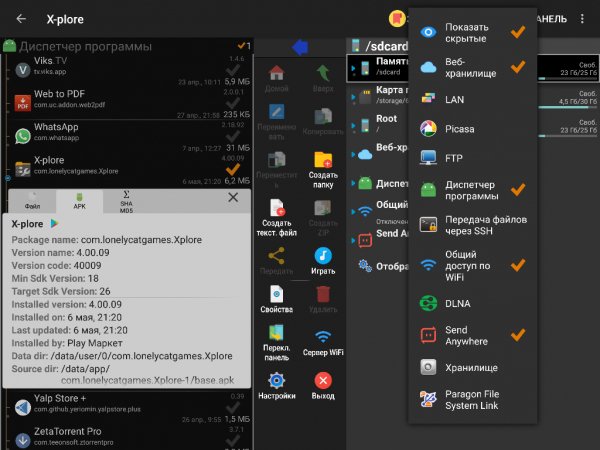The image size is (600, 450).
Task: Open Свойства properties icon
Action: (x=276, y=295)
